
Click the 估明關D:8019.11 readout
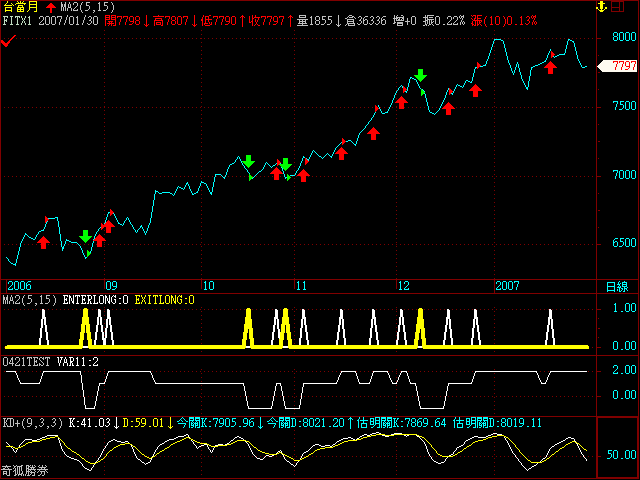point(497,423)
